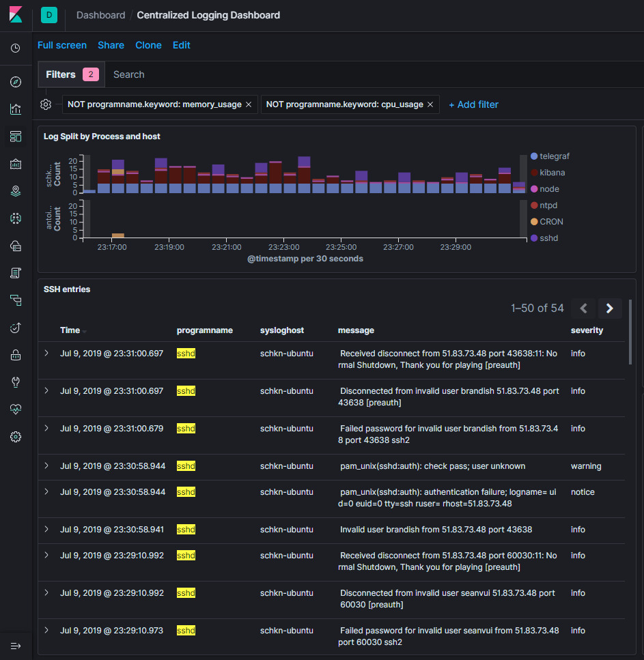Click the 'Log Split by Process and host' title

pos(102,137)
